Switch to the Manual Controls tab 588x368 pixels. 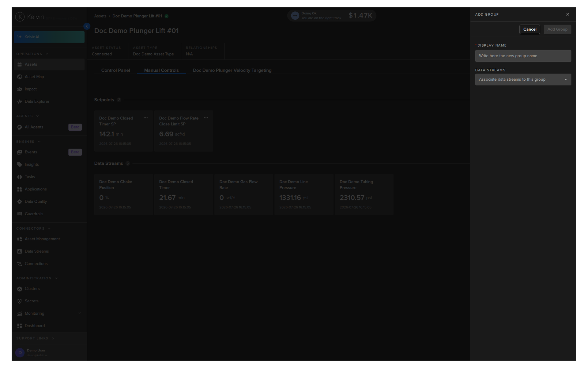161,70
